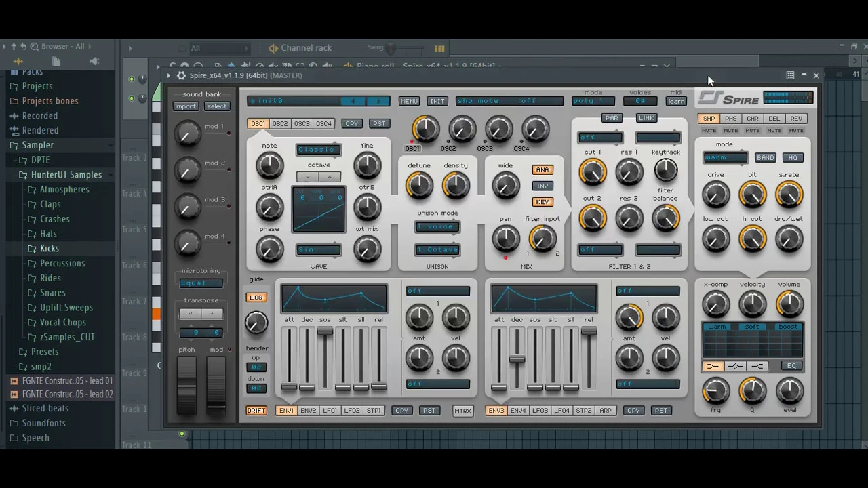The image size is (868, 488).
Task: Open the Classic oscillator mode dropdown
Action: pos(319,150)
